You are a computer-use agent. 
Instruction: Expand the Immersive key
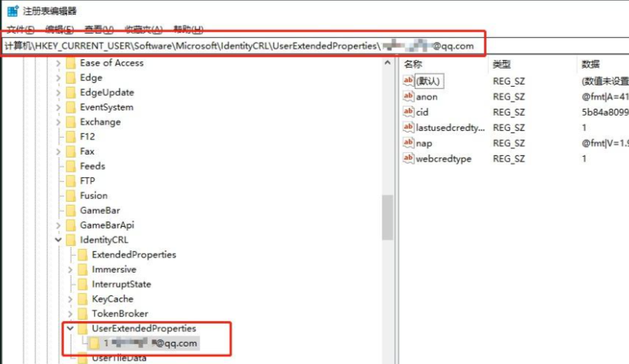pyautogui.click(x=70, y=270)
